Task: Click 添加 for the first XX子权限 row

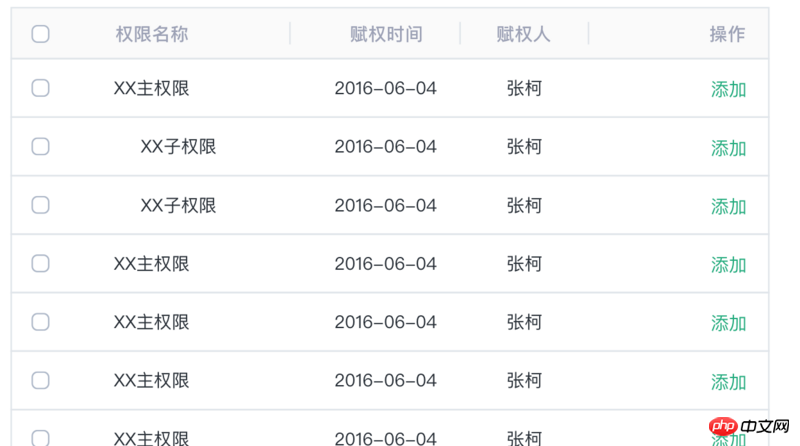Action: pos(728,148)
